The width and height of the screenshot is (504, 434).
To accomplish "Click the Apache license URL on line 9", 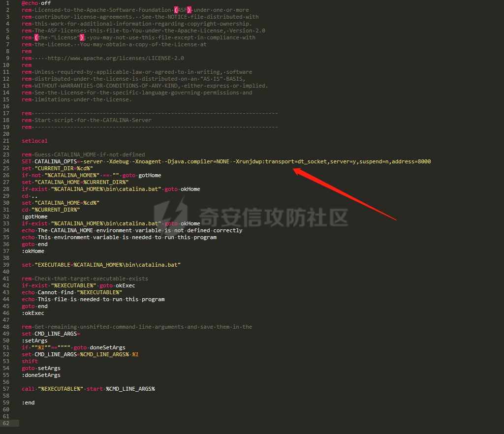I will (116, 58).
